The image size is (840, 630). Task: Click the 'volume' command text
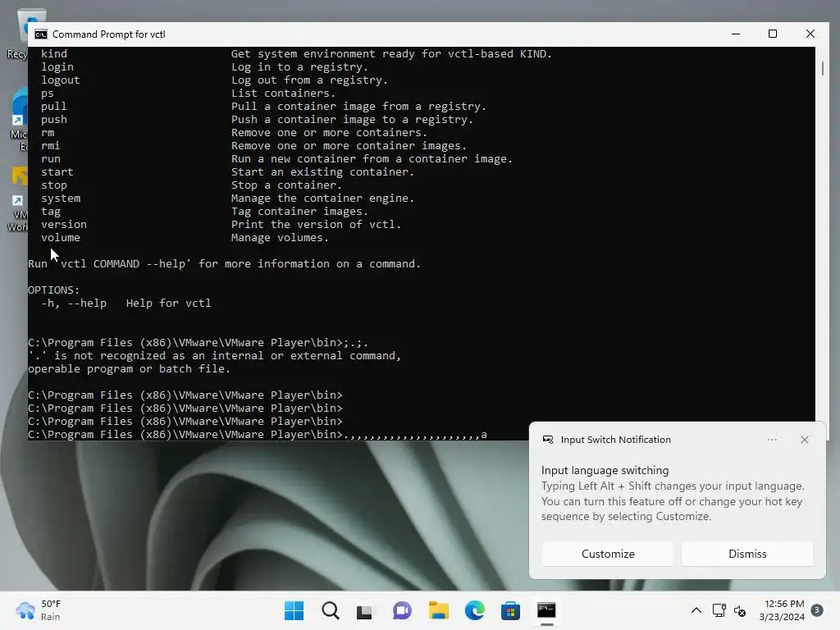coord(61,237)
